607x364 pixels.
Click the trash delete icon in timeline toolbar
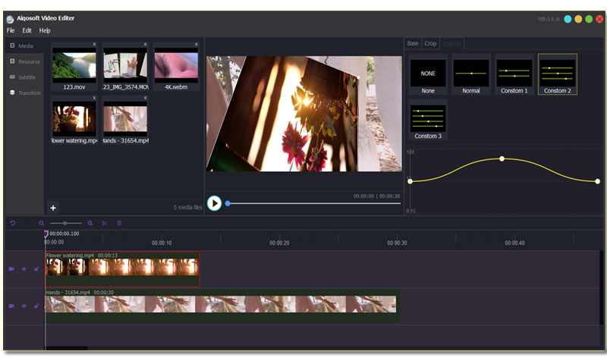(118, 223)
